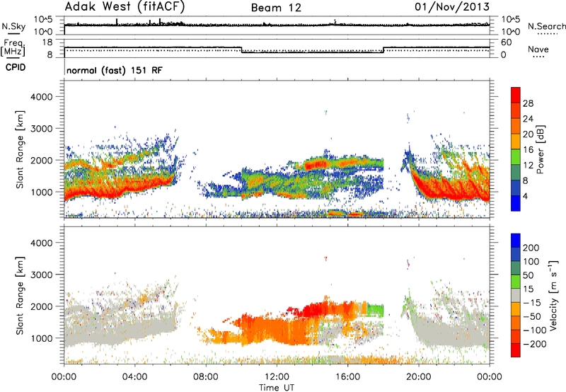Click the 'Velocity [m s-1]' colorbar label

[553, 295]
